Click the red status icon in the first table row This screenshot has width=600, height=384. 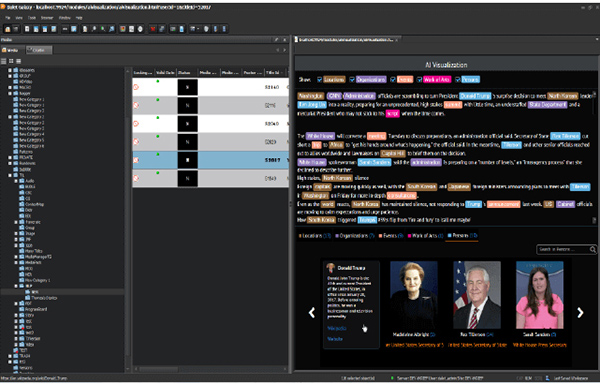point(136,87)
